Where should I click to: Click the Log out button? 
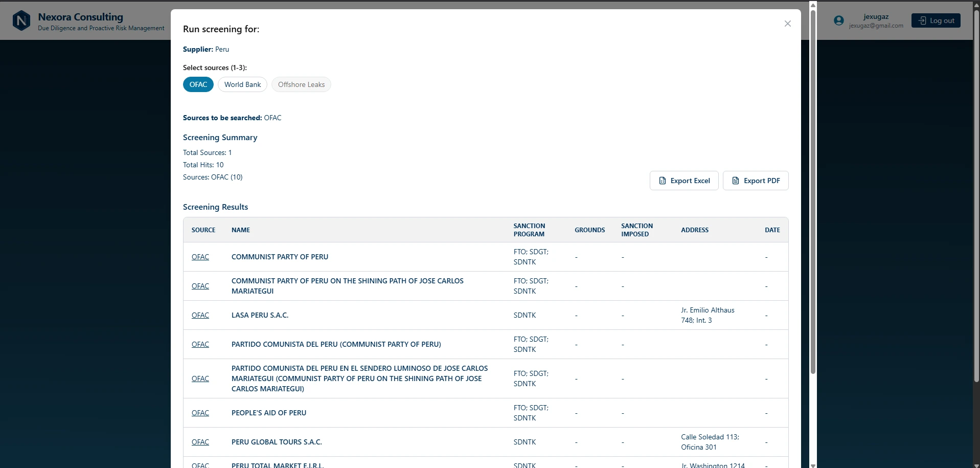936,20
